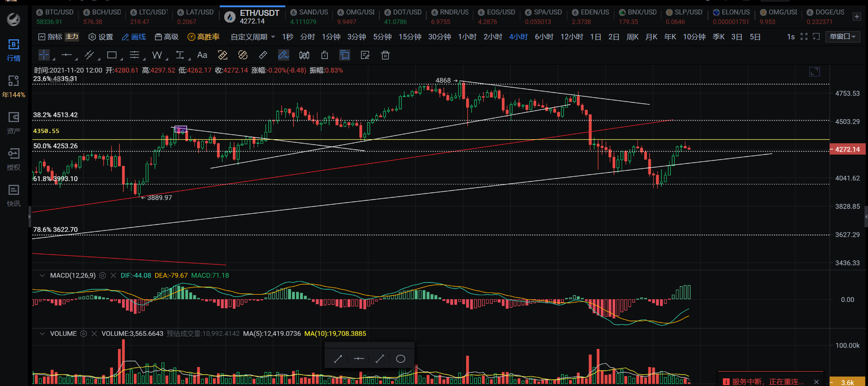Open the 单窗口 window layout dropdown
The width and height of the screenshot is (868, 386).
pyautogui.click(x=843, y=37)
